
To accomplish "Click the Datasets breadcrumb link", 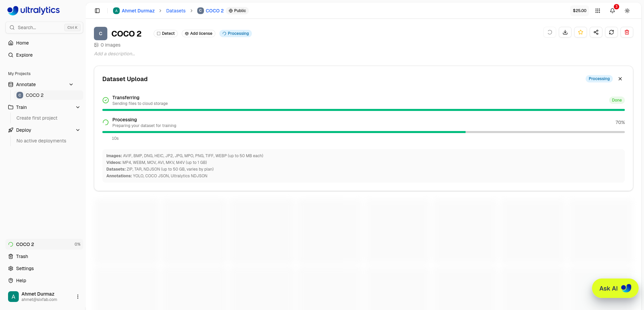I will [176, 11].
